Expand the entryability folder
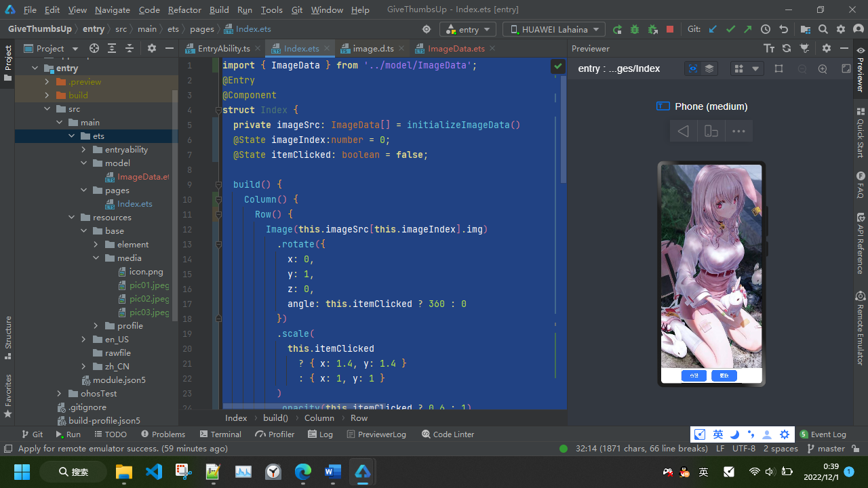This screenshot has width=868, height=488. (84, 149)
